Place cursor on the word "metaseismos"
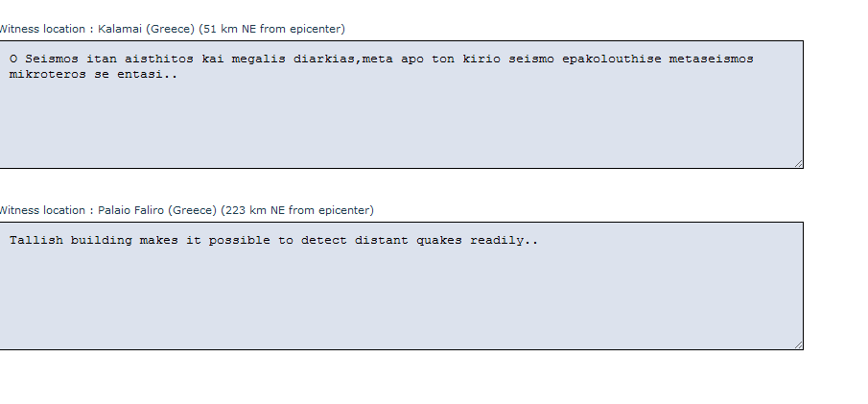This screenshot has width=868, height=404. pos(711,59)
